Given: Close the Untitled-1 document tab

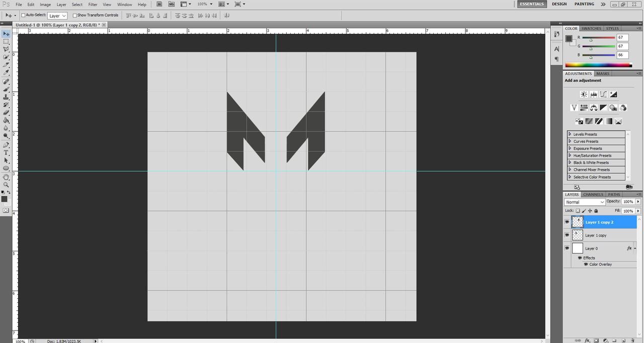Looking at the screenshot, I should point(104,24).
